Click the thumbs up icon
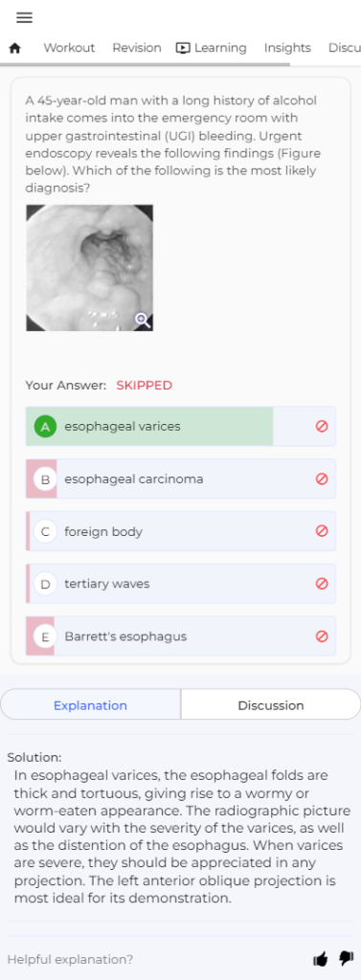Viewport: 361px width, 980px height. [321, 959]
